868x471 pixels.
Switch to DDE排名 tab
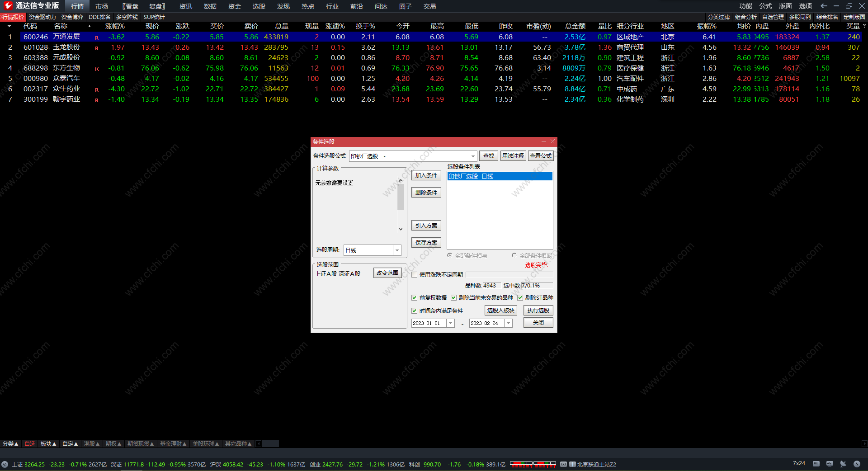pos(99,17)
